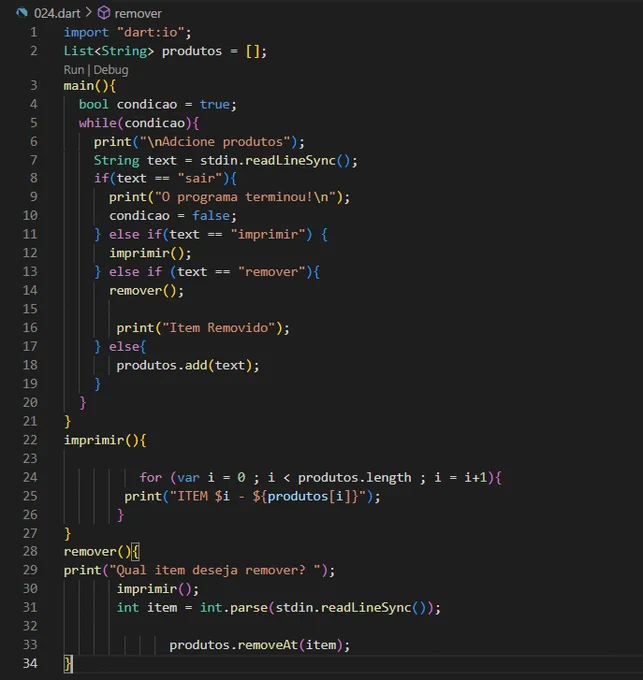Image resolution: width=643 pixels, height=680 pixels.
Task: Click stdin.readLineSync() on line 7
Action: click(275, 161)
